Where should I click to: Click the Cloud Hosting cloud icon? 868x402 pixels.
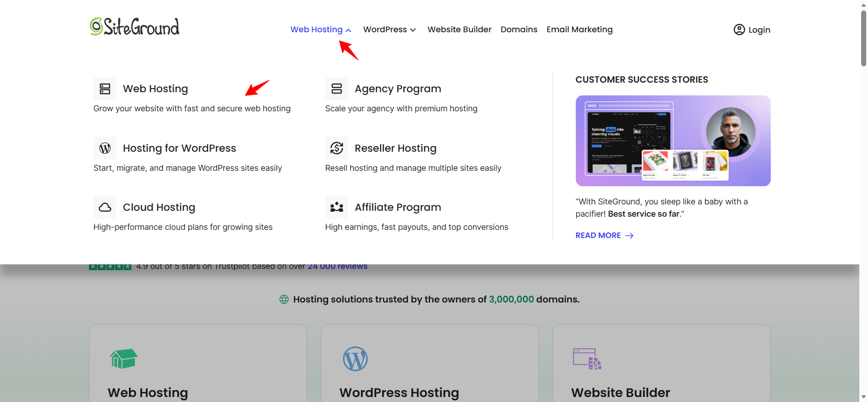tap(105, 207)
